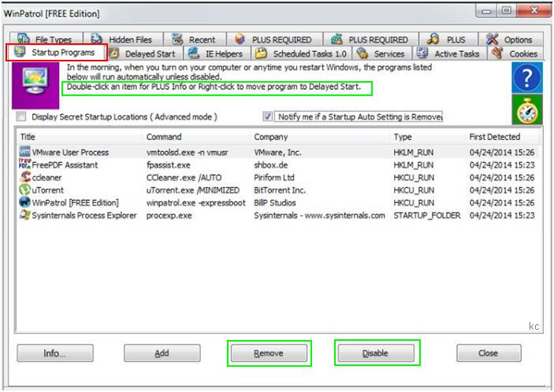Open the Active Tasks tab
This screenshot has width=554, height=392.
[x=449, y=54]
